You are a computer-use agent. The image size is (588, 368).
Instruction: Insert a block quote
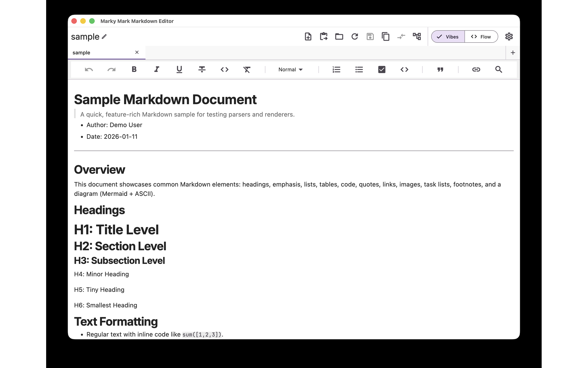[x=440, y=70]
